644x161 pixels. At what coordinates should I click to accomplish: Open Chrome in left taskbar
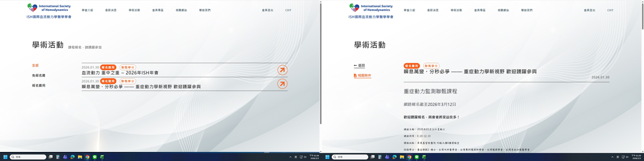pos(87,157)
